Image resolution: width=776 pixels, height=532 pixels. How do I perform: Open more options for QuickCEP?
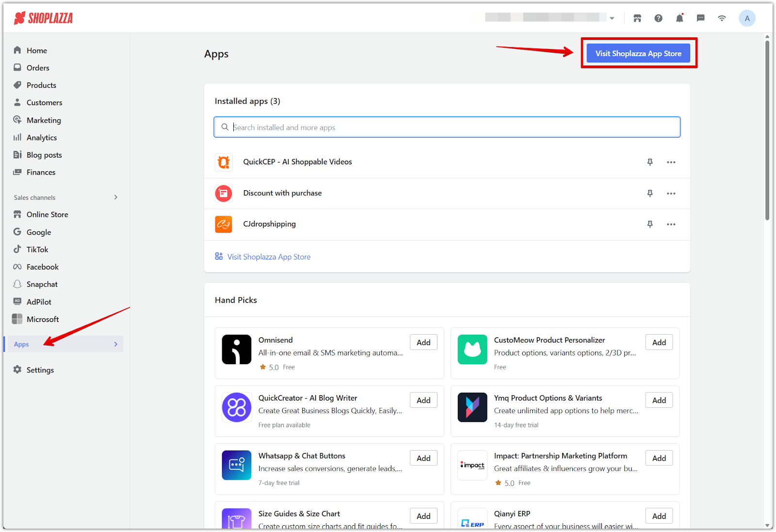click(671, 162)
